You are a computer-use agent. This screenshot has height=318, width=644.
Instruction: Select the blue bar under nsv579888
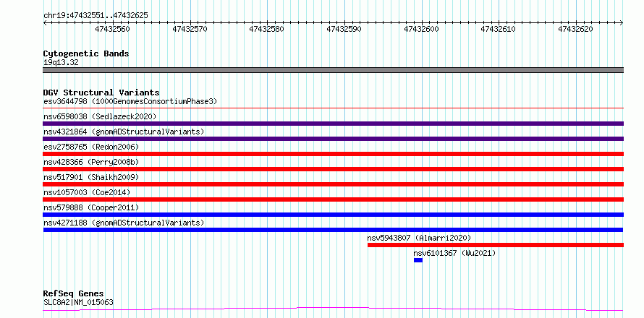click(x=333, y=215)
